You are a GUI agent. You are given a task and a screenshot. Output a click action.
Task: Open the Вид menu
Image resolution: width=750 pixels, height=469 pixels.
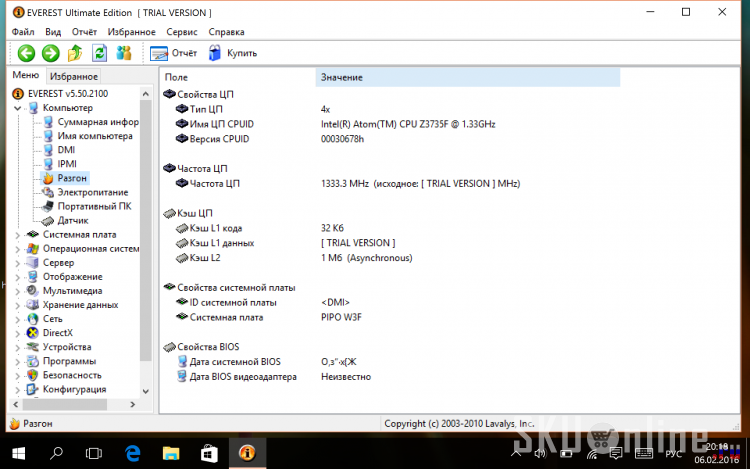(53, 32)
